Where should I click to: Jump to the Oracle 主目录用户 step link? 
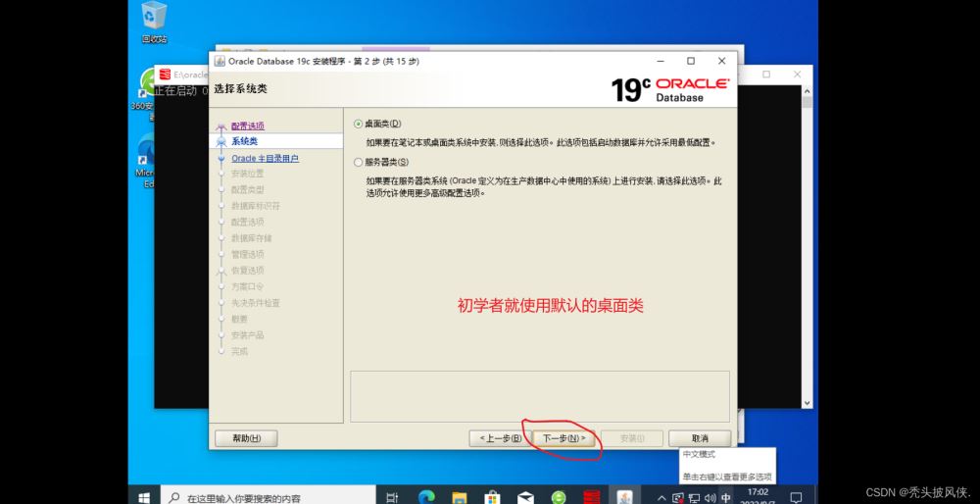point(265,158)
